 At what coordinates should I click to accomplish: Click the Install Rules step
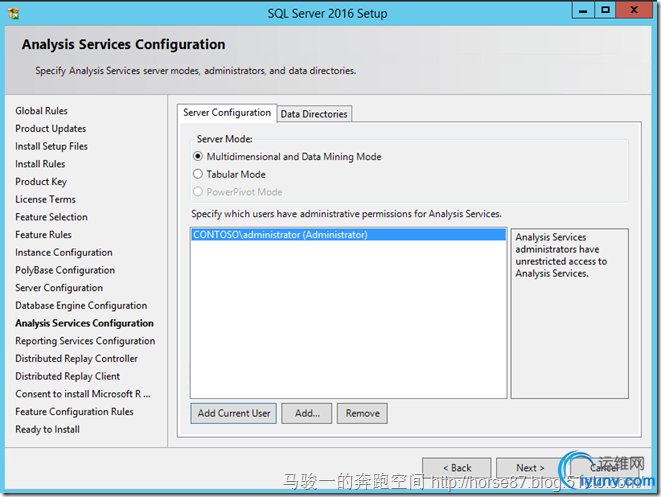click(40, 164)
